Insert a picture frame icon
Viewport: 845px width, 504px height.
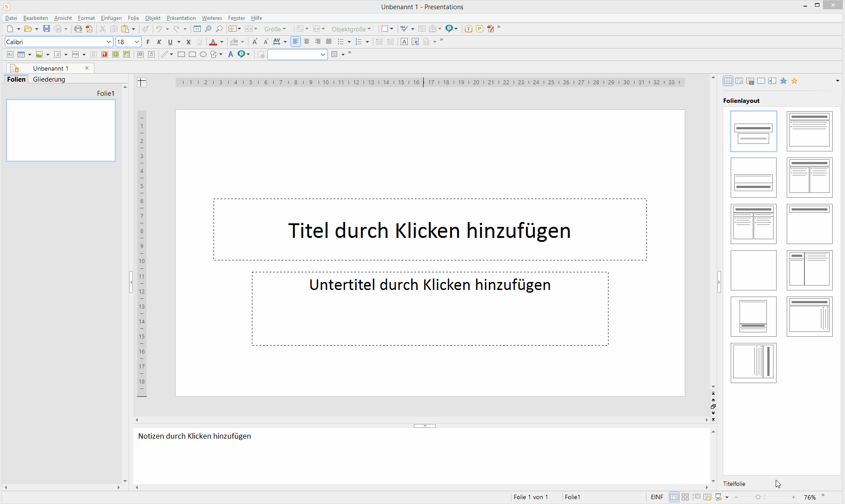click(x=39, y=54)
